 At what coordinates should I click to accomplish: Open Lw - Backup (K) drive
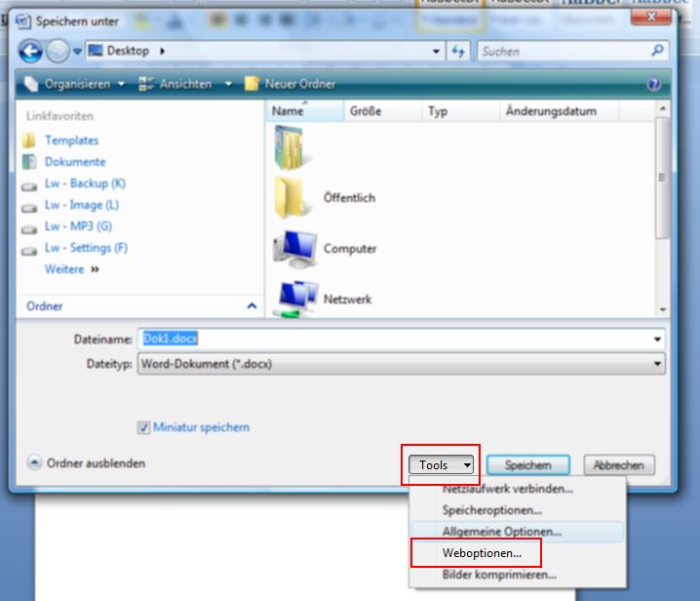tap(85, 183)
